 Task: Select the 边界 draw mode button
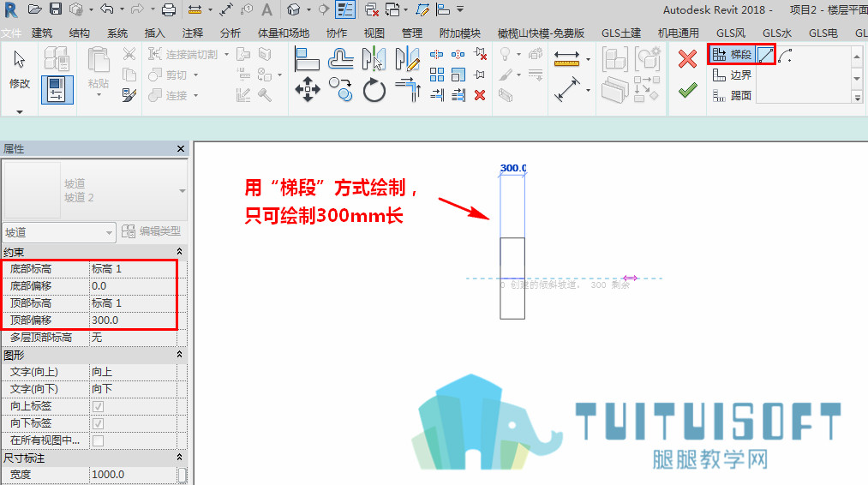[732, 75]
